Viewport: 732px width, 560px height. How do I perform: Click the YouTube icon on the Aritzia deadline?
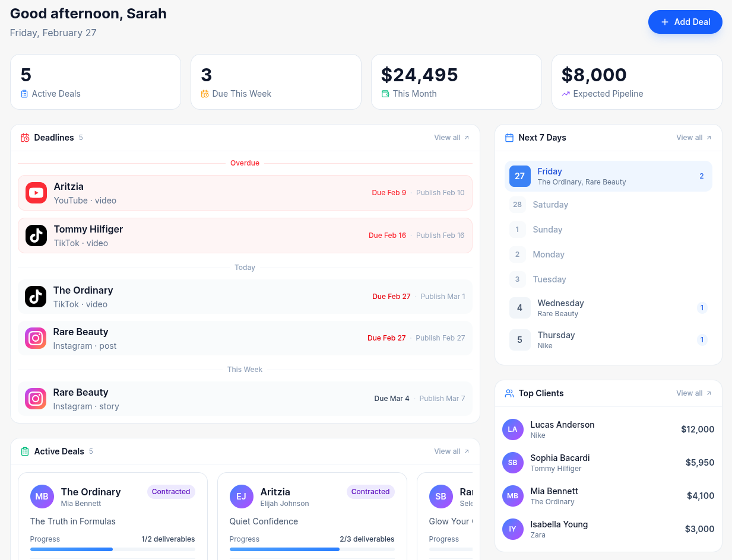[36, 193]
